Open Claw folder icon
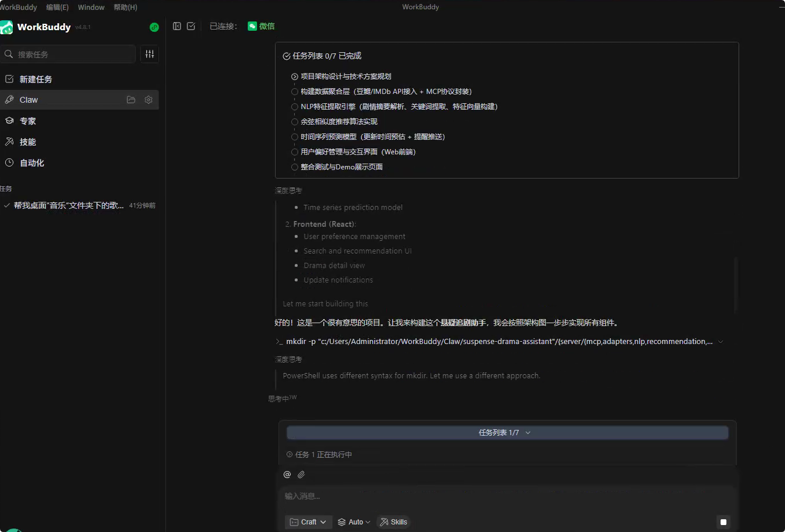 [131, 100]
